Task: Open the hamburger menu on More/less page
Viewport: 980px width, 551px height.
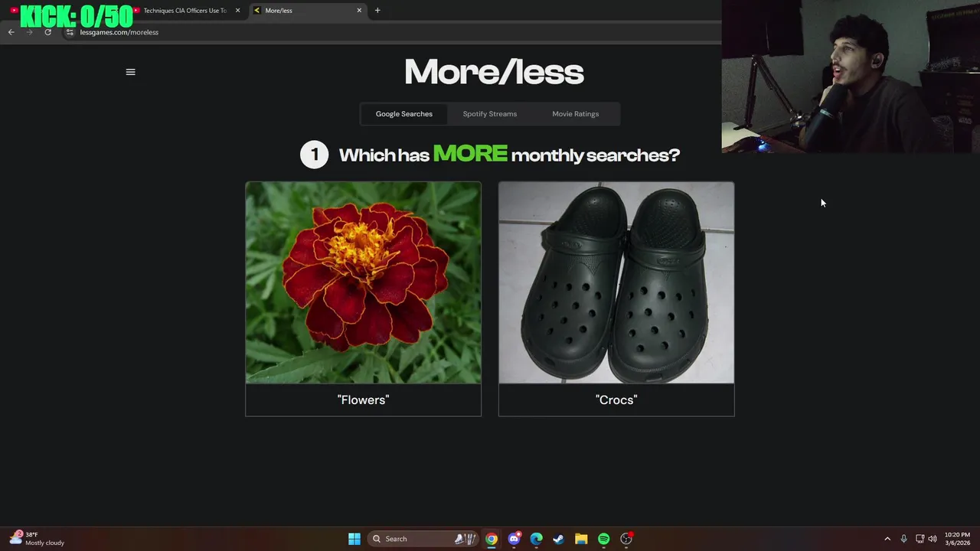Action: pos(130,72)
